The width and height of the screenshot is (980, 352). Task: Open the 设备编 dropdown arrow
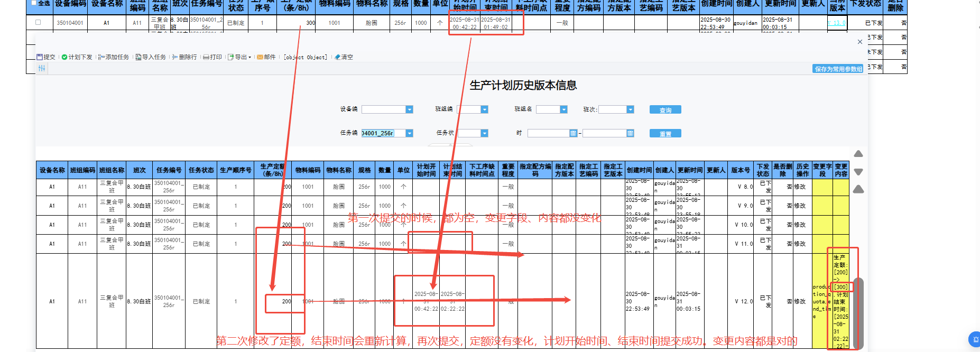[409, 109]
